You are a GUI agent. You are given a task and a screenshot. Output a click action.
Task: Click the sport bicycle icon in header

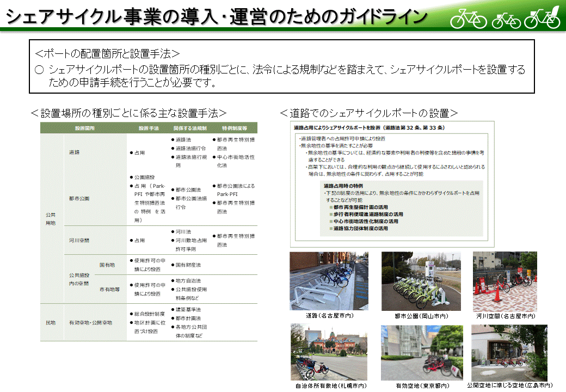tap(469, 20)
